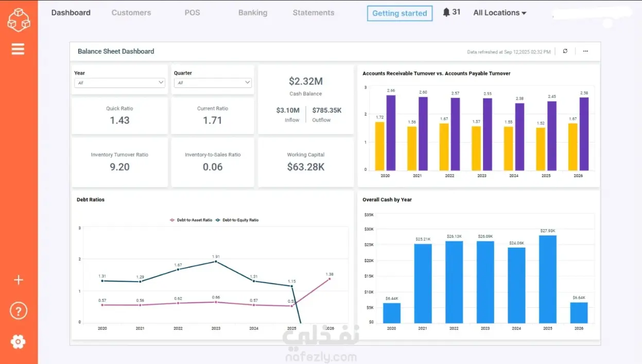Open the notifications bell showing 31
The height and width of the screenshot is (364, 642).
click(452, 12)
